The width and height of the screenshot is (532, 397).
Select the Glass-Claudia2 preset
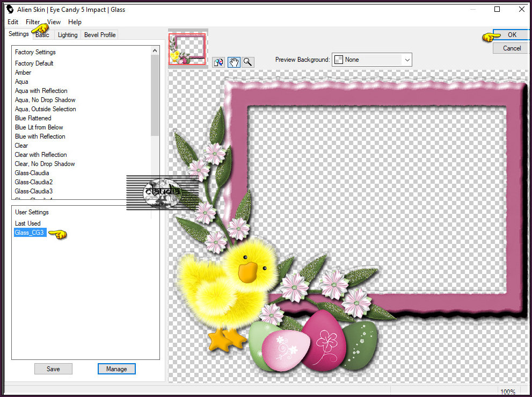point(34,182)
